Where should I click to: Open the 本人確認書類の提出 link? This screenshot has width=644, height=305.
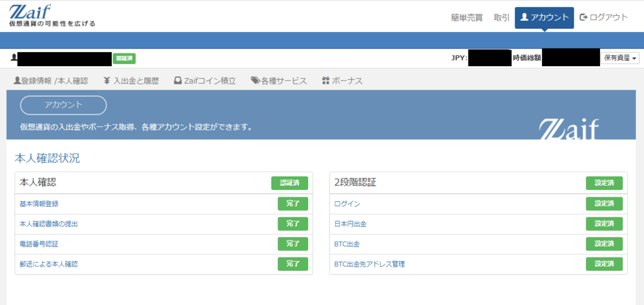tap(48, 224)
